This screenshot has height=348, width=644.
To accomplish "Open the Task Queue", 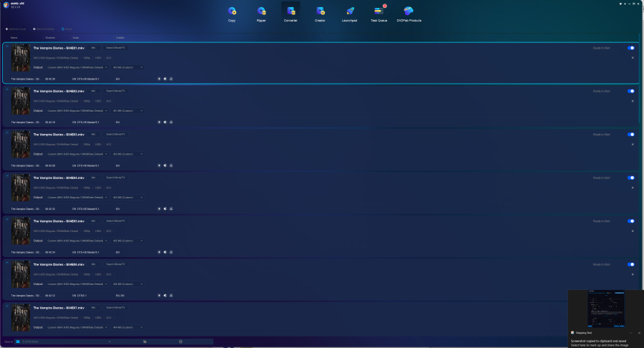I will coord(379,14).
